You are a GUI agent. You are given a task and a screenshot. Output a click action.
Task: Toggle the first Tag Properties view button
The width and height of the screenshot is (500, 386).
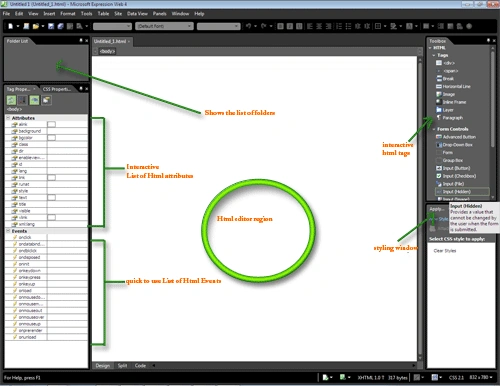(x=11, y=100)
